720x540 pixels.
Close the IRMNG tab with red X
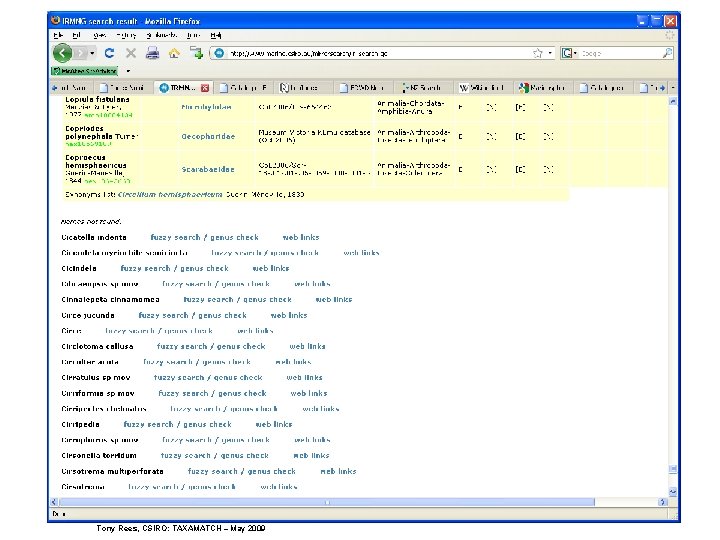(205, 88)
